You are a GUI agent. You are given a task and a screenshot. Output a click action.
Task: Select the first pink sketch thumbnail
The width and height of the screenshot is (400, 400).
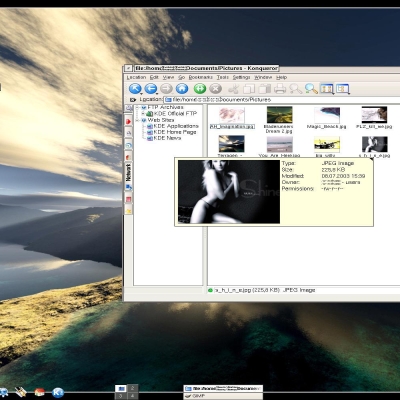pyautogui.click(x=232, y=115)
